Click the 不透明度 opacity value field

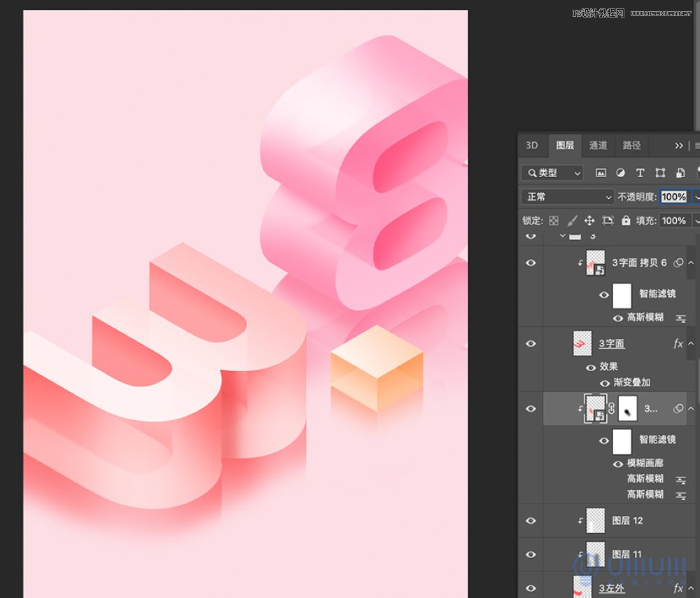[x=673, y=197]
